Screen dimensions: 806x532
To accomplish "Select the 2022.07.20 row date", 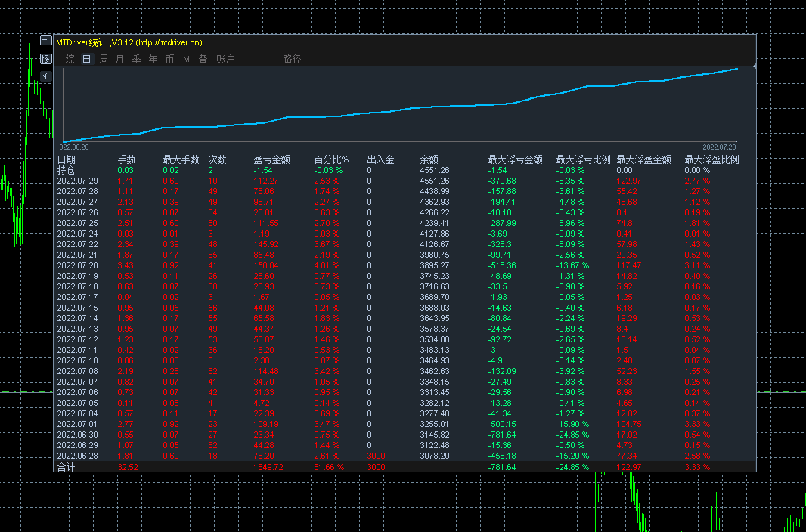I will (78, 265).
